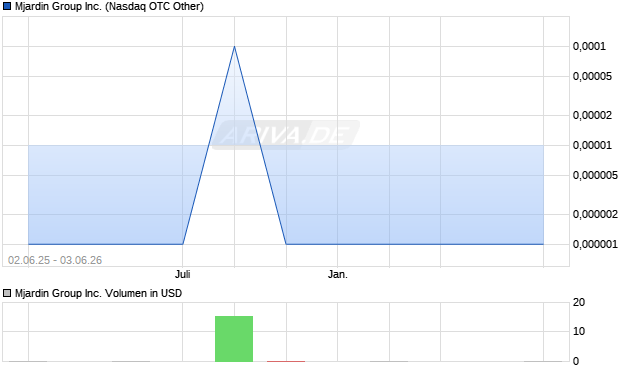Click the 'Jan.' axis label

(x=338, y=274)
